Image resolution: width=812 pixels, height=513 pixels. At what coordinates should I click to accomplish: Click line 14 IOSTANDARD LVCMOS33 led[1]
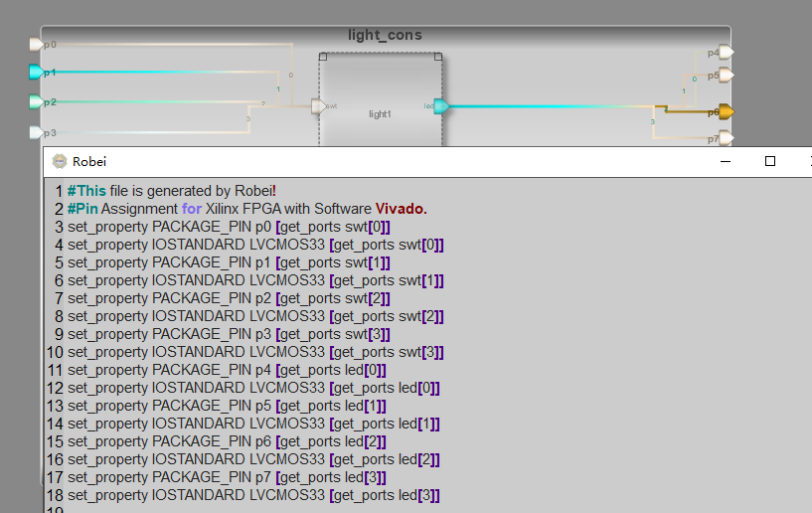pyautogui.click(x=253, y=424)
